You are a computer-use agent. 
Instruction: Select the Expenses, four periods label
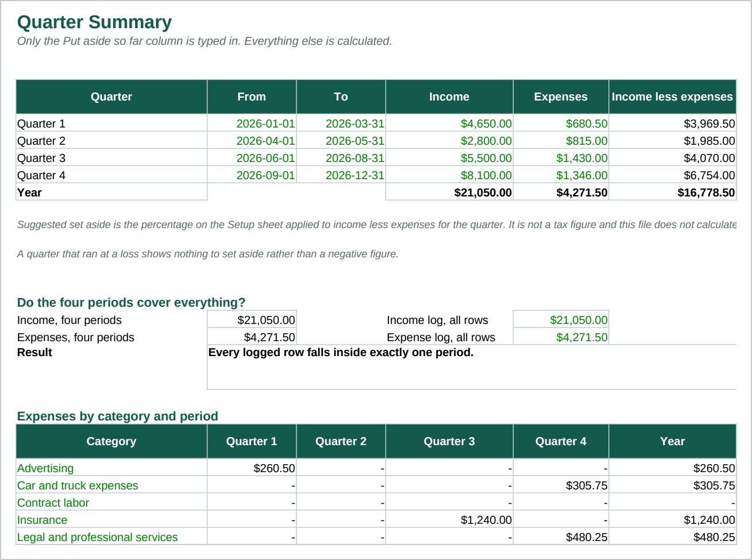(76, 337)
